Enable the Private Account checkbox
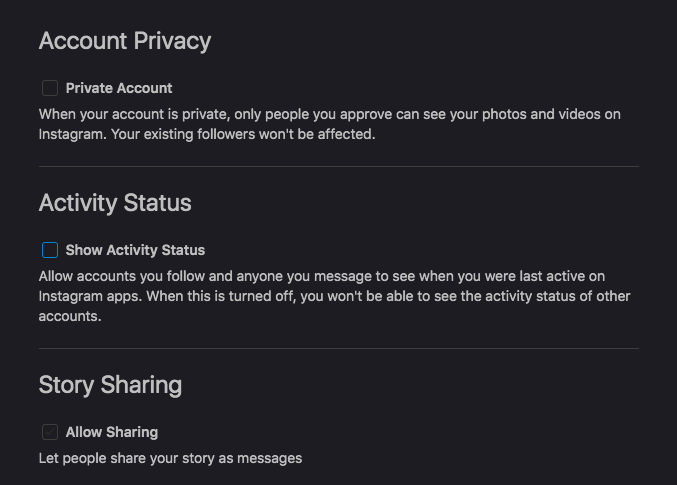 coord(50,88)
